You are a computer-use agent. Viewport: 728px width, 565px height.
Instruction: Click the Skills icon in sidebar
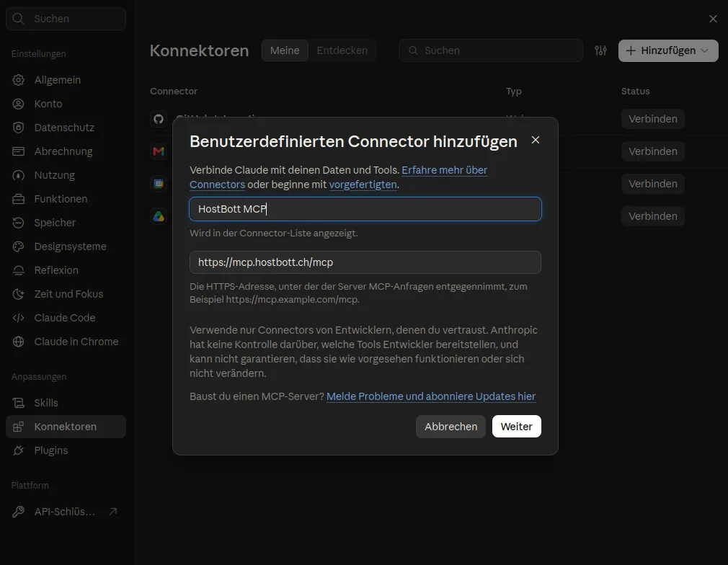coord(18,403)
